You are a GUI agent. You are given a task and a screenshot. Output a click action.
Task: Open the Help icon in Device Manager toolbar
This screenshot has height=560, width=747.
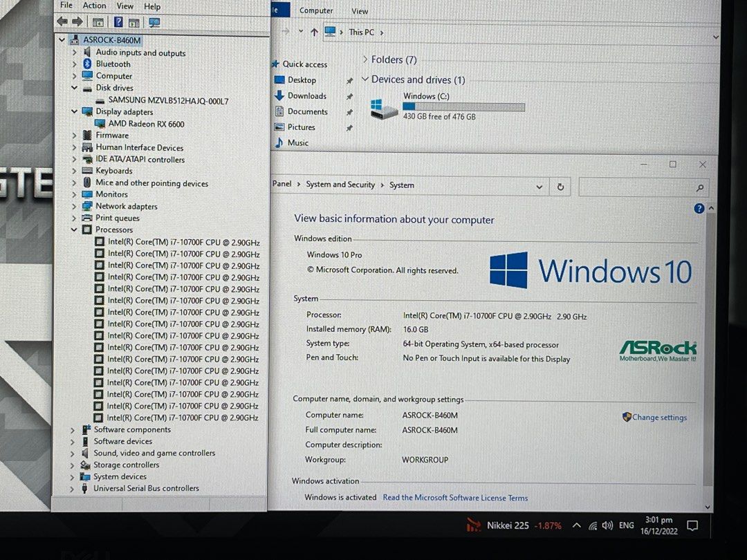point(118,21)
